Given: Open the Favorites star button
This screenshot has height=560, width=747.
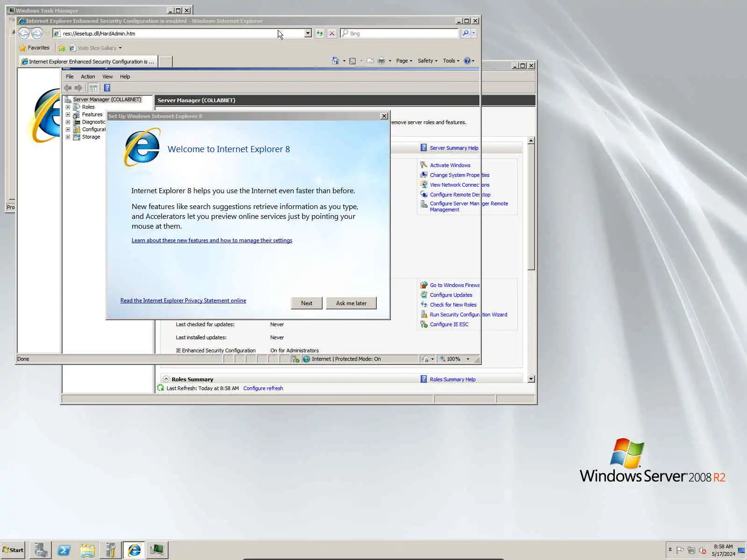Looking at the screenshot, I should coord(34,48).
